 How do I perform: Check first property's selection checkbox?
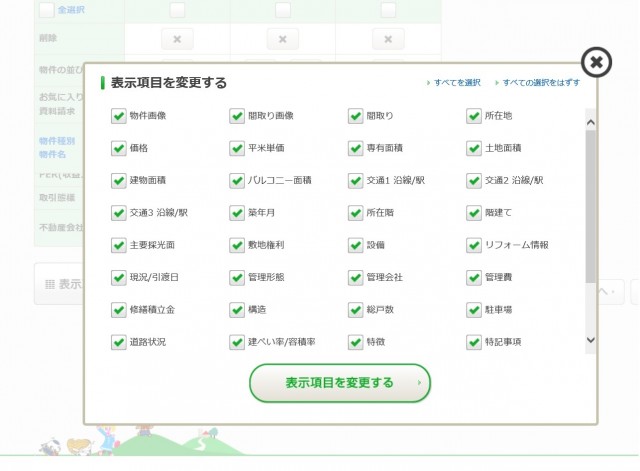177,10
